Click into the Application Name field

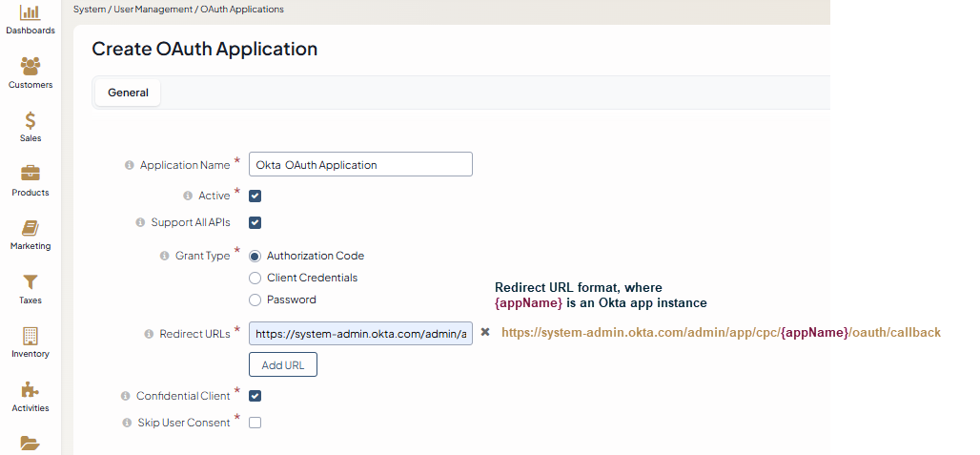[x=360, y=164]
